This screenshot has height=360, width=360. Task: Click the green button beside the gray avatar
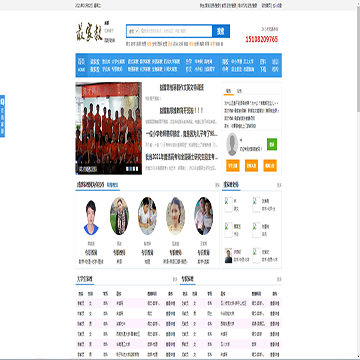272,144
